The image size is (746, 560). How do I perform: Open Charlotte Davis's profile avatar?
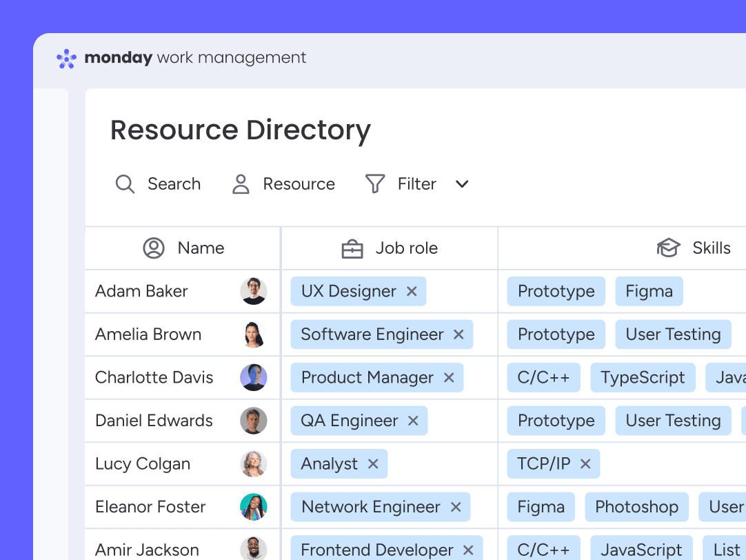click(x=253, y=378)
